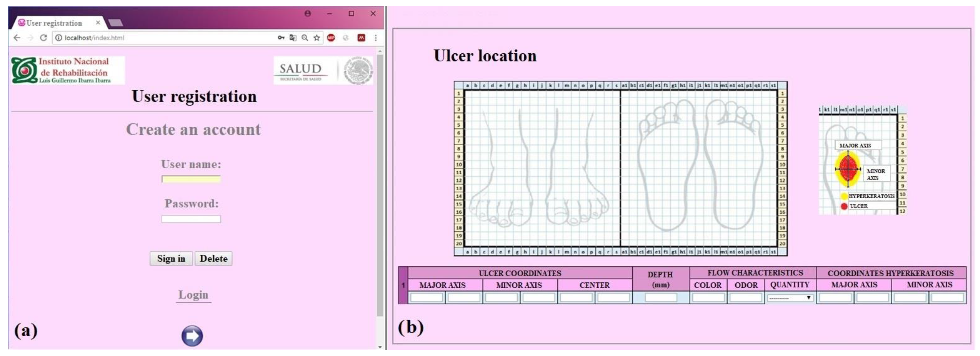Bookmark page with the star icon

[x=317, y=38]
